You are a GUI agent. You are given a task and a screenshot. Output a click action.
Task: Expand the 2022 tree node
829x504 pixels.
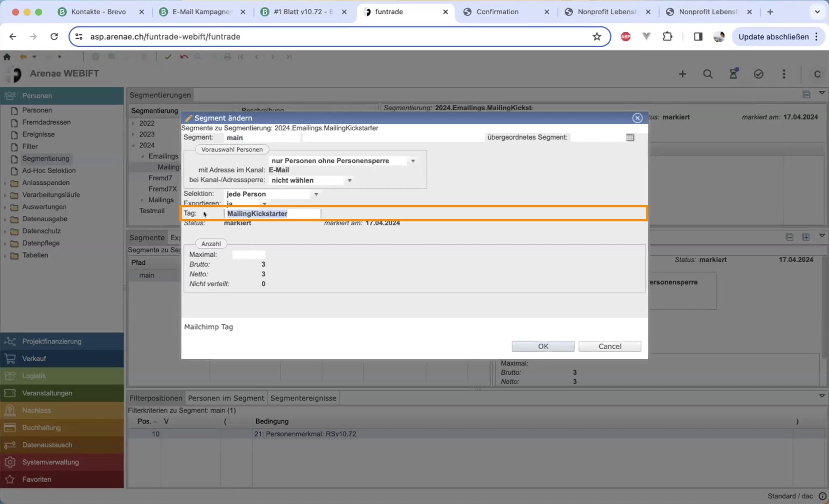[x=133, y=124]
